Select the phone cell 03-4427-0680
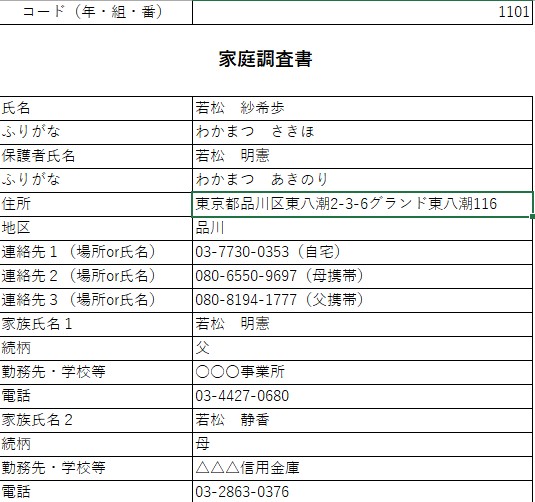The image size is (535, 502). [362, 397]
